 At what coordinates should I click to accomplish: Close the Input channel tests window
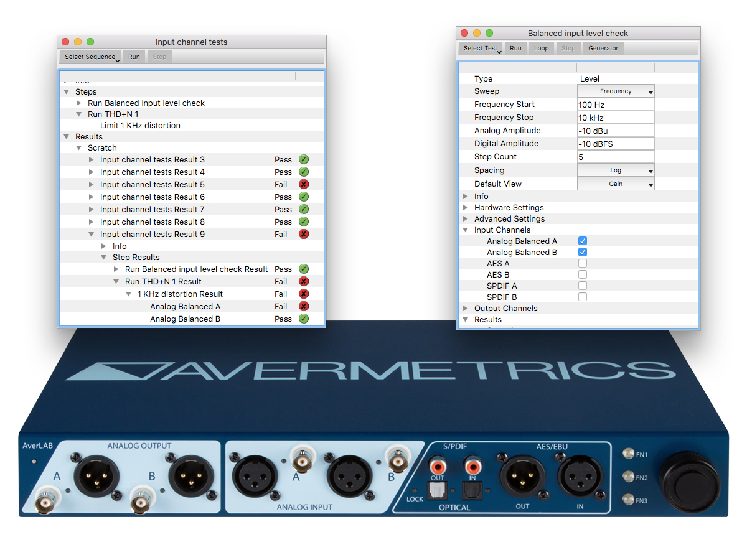click(65, 42)
